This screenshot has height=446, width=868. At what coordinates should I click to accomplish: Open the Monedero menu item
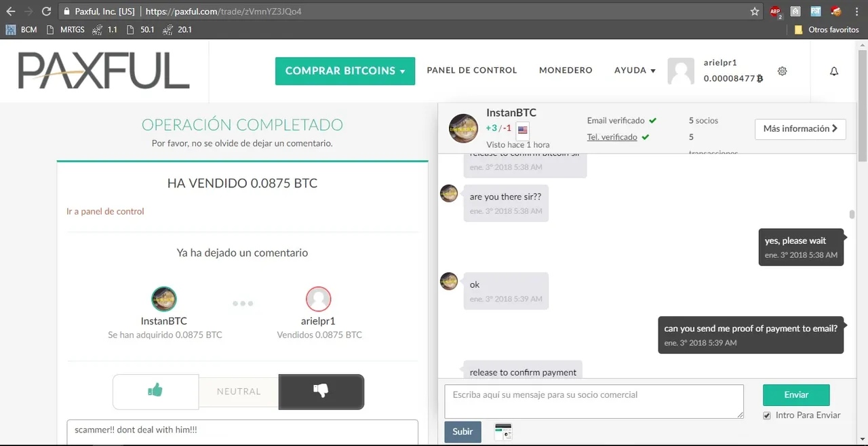pos(566,71)
